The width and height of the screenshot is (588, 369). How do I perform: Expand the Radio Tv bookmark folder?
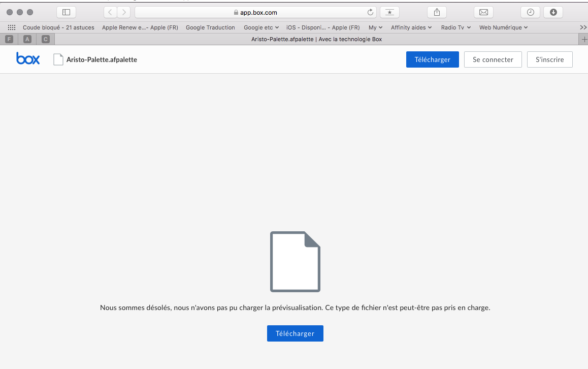(455, 27)
